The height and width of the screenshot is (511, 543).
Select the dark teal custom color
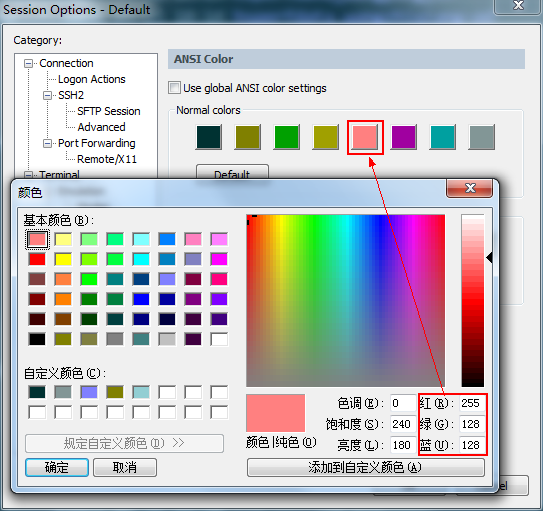37,392
